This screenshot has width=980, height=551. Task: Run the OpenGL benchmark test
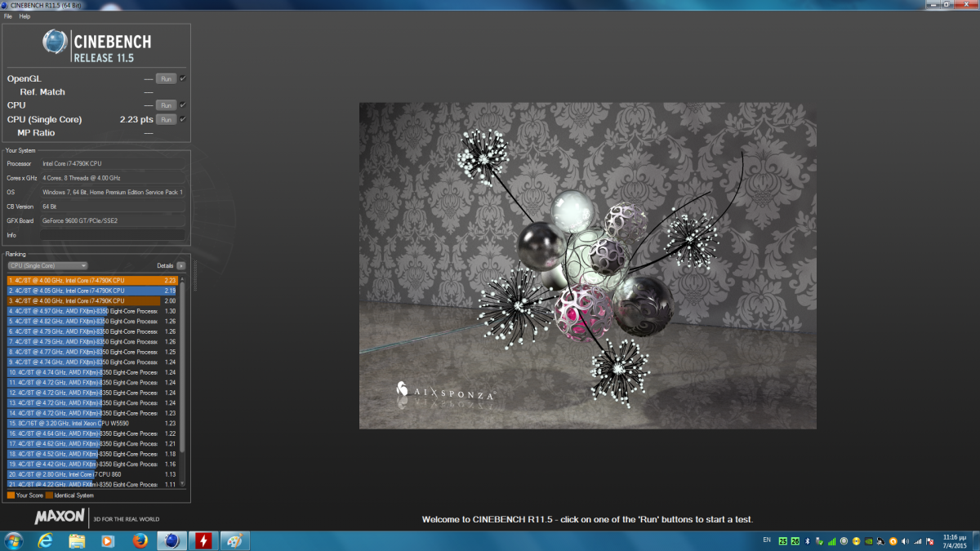(x=166, y=78)
